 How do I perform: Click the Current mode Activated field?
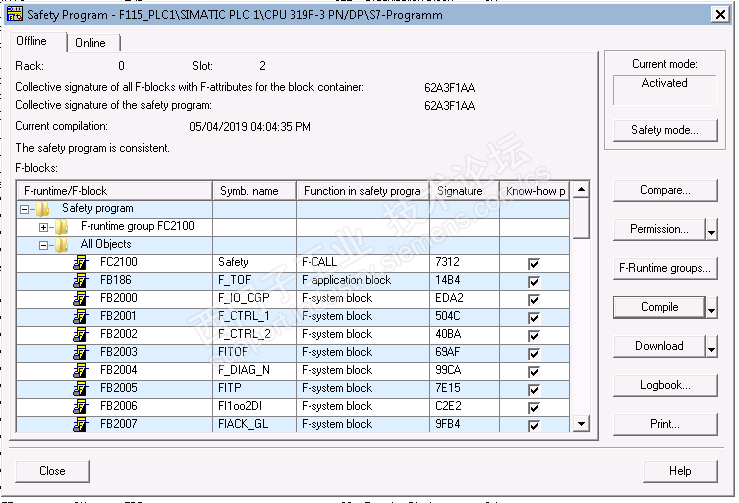coord(665,90)
